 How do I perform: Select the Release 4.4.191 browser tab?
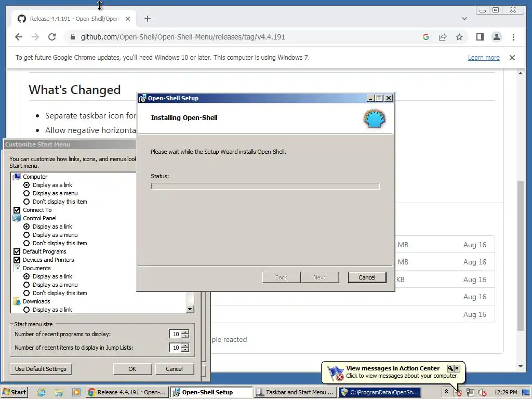(x=74, y=19)
